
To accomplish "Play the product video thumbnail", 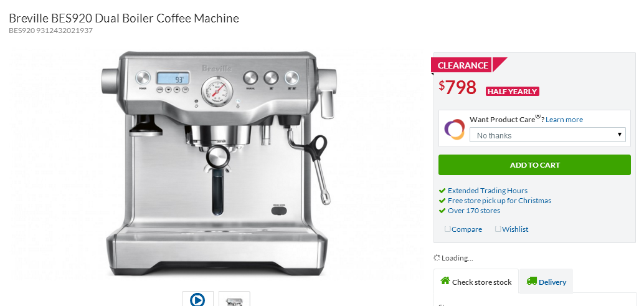I will point(197,299).
